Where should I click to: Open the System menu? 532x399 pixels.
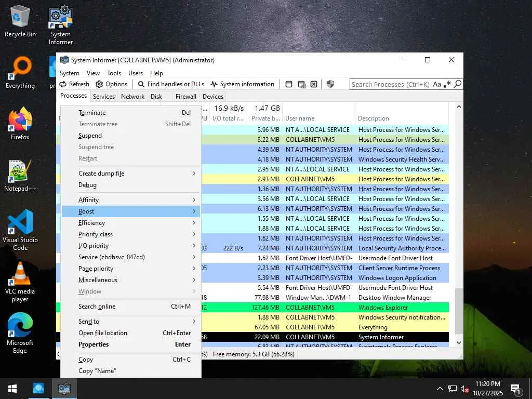(x=70, y=73)
